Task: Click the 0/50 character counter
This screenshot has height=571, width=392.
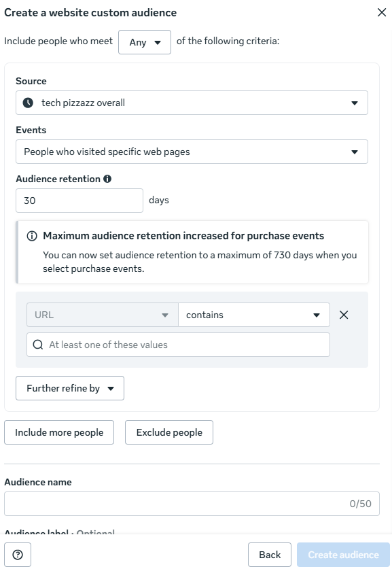Action: (360, 504)
